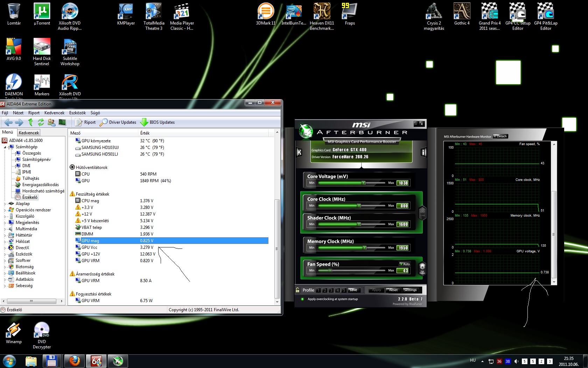Open the Nézet menu in AIDA64

[18, 113]
